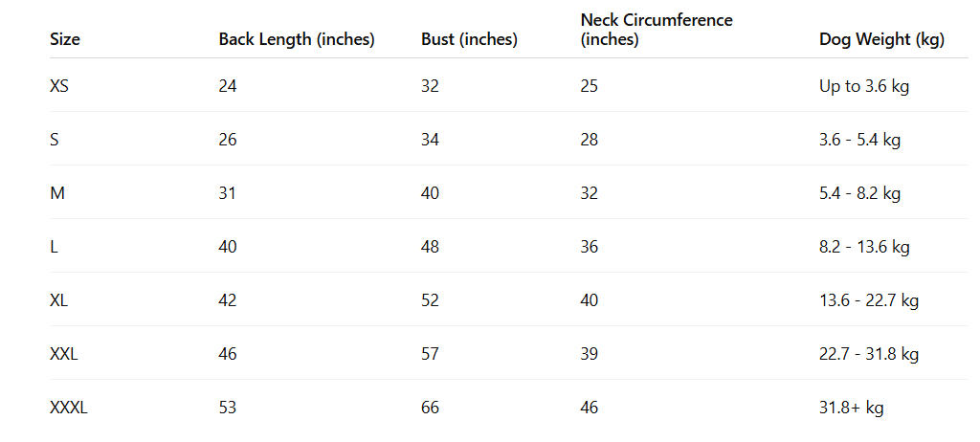Image resolution: width=980 pixels, height=442 pixels.
Task: Click the Neck Circumference (inches) header
Action: click(657, 30)
